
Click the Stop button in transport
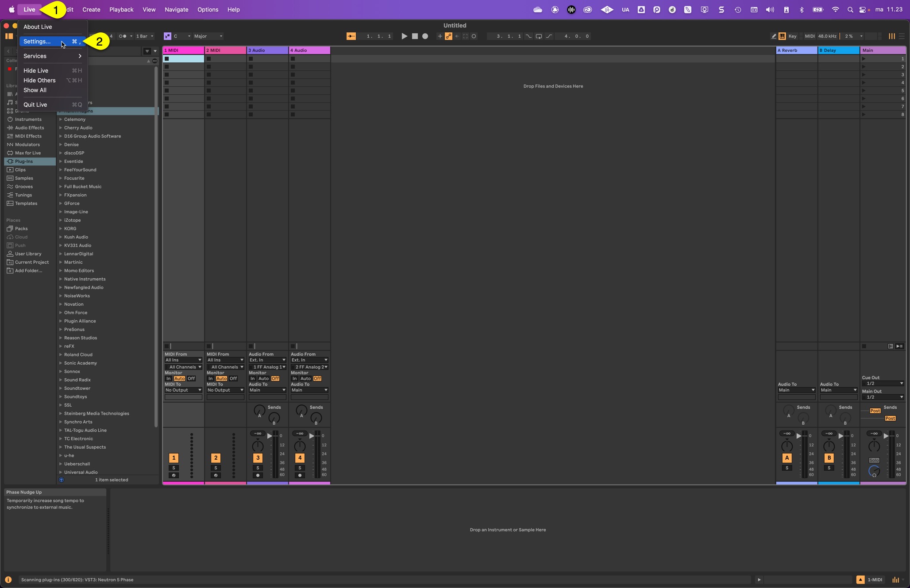(x=415, y=36)
